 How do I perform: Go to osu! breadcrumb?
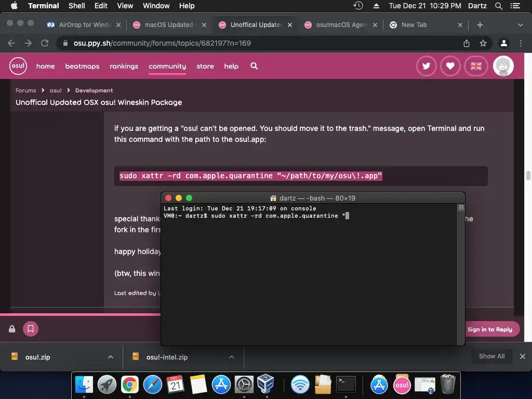pos(56,90)
